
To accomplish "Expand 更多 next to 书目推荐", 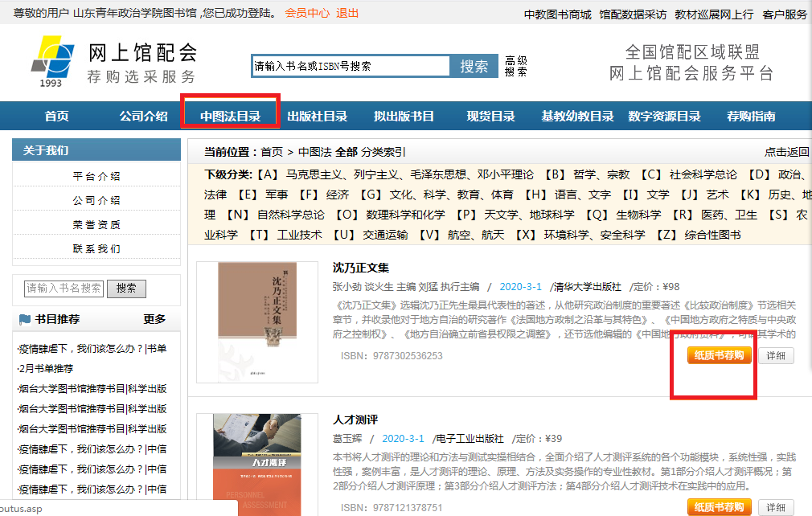I will (x=154, y=319).
